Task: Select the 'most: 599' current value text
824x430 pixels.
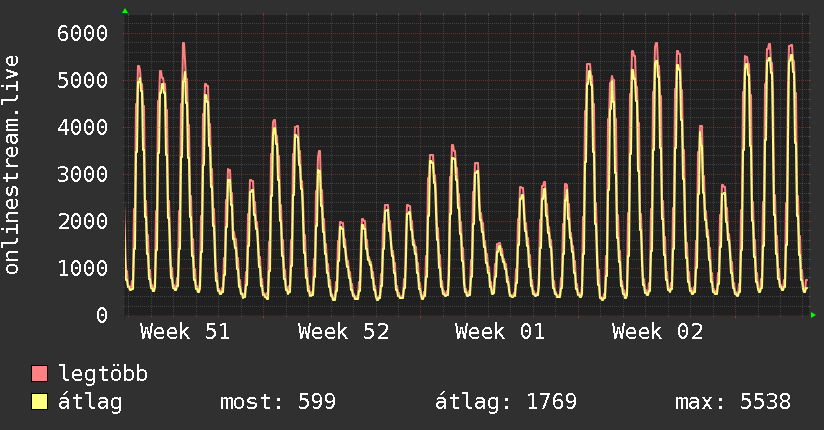Action: click(277, 402)
